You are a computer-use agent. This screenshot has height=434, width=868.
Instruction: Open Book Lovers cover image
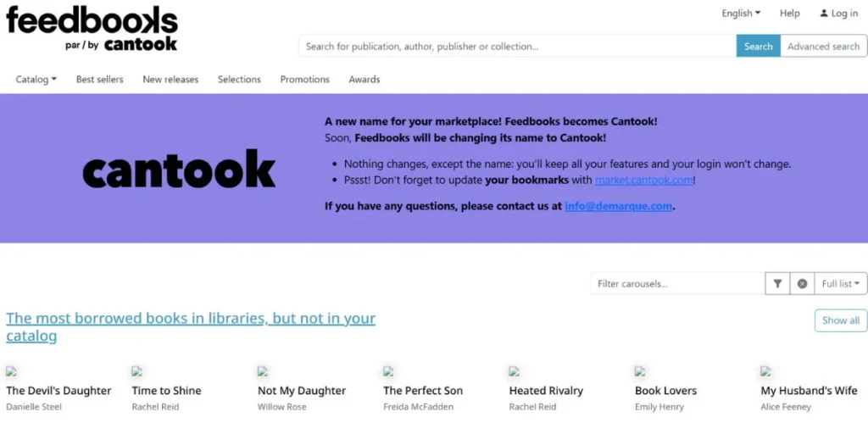click(640, 371)
